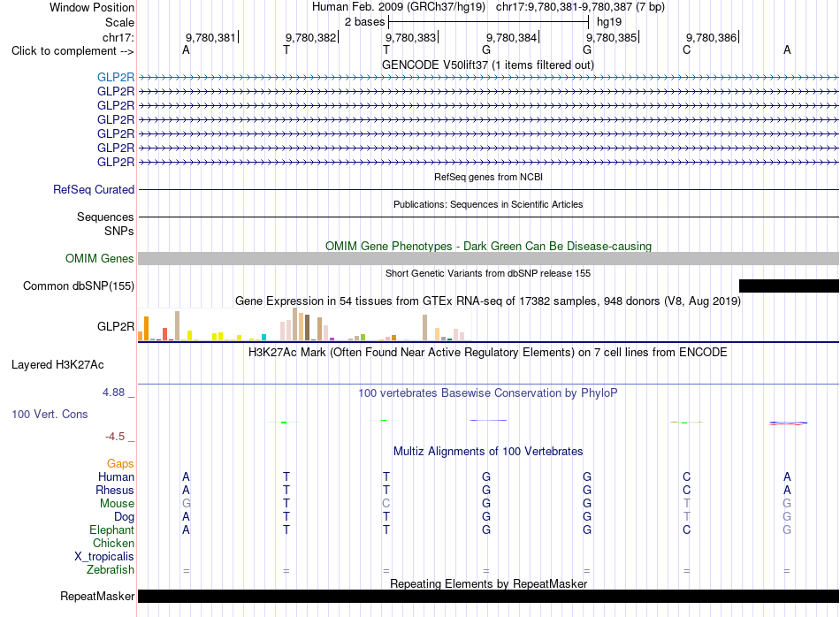840x617 pixels.
Task: Click the black RepeatMasker element bar
Action: [x=488, y=596]
